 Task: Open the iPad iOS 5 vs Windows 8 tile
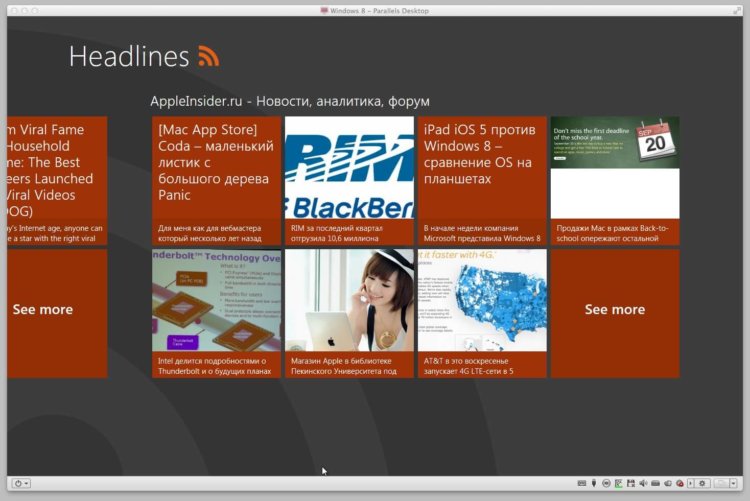[x=482, y=181]
